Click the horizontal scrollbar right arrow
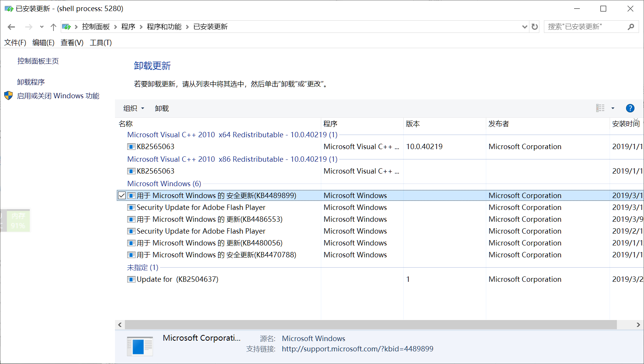This screenshot has height=364, width=644. point(638,325)
